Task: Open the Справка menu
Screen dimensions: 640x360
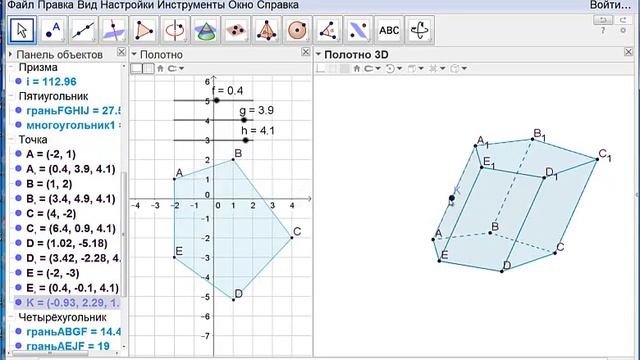Action: [x=278, y=5]
